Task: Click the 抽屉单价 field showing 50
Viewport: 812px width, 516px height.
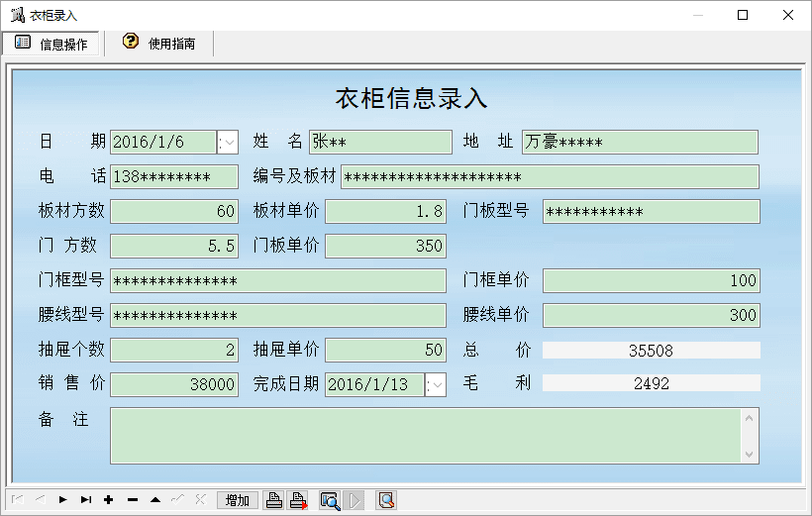Action: pos(386,351)
